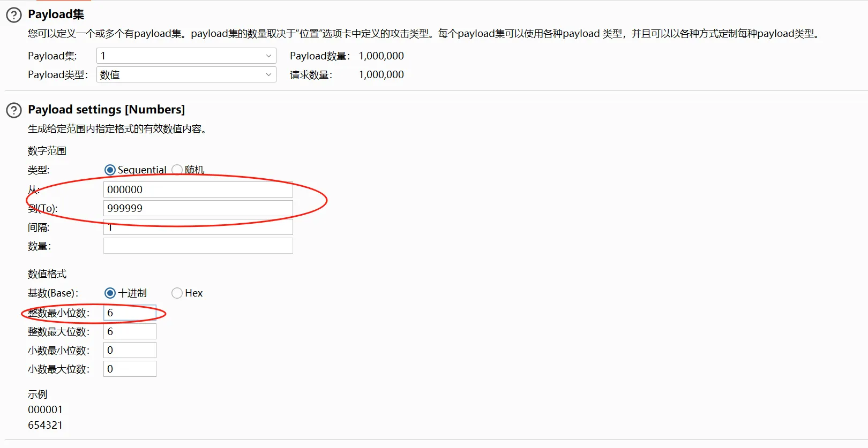Image resolution: width=868 pixels, height=448 pixels.
Task: Choose 十进制 (decimal) as the base
Action: point(110,293)
